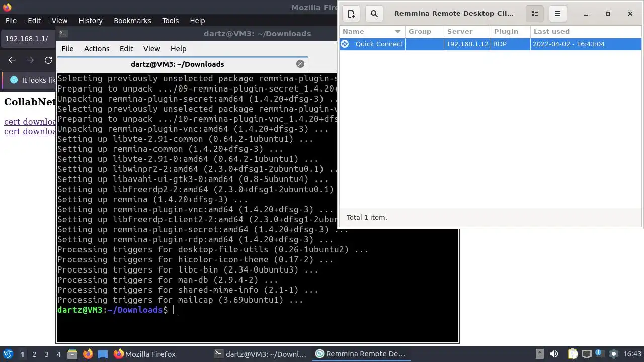Sort by Name column dropdown arrow
Screen dimensions: 644x362
pos(398,31)
